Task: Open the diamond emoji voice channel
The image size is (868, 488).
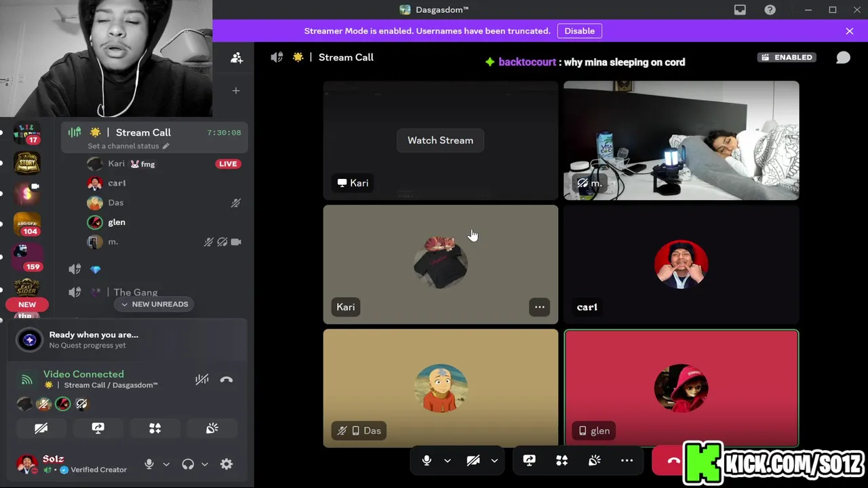Action: (x=155, y=270)
